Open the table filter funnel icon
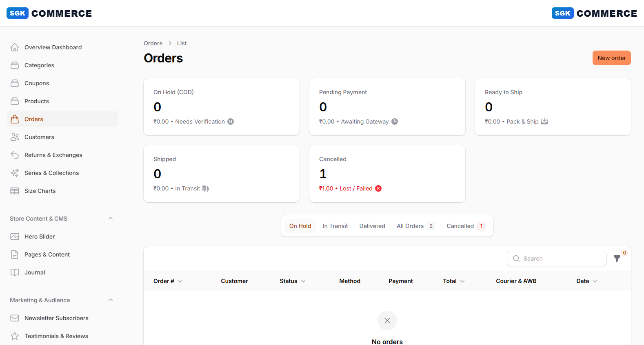This screenshot has height=345, width=644. point(617,259)
